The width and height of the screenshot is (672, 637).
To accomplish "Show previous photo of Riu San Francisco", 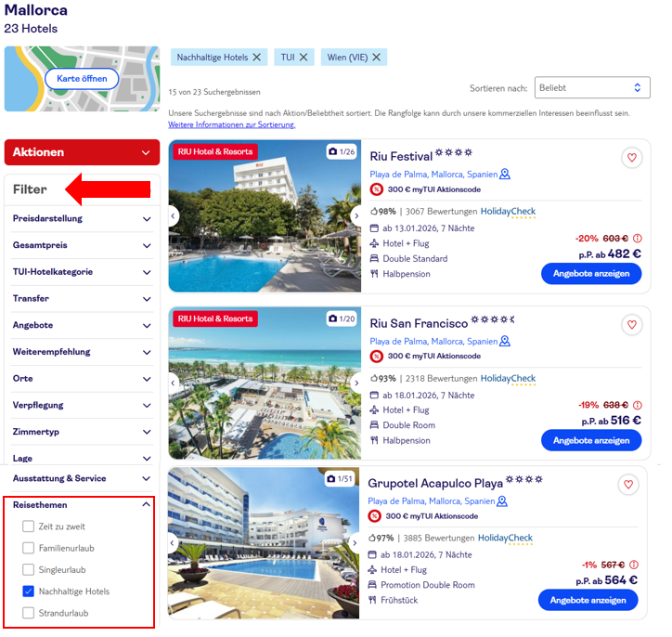I will (x=174, y=383).
